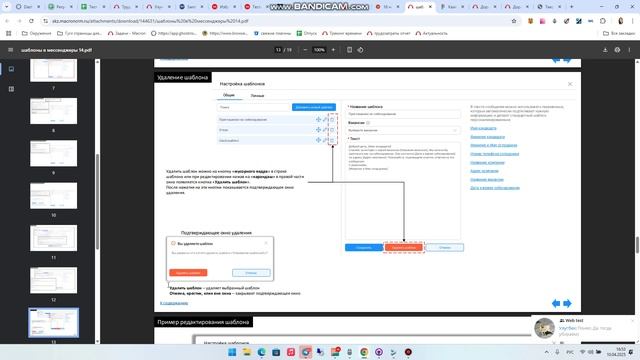
Task: Click cancel button in confirmation dialog
Action: 251,273
